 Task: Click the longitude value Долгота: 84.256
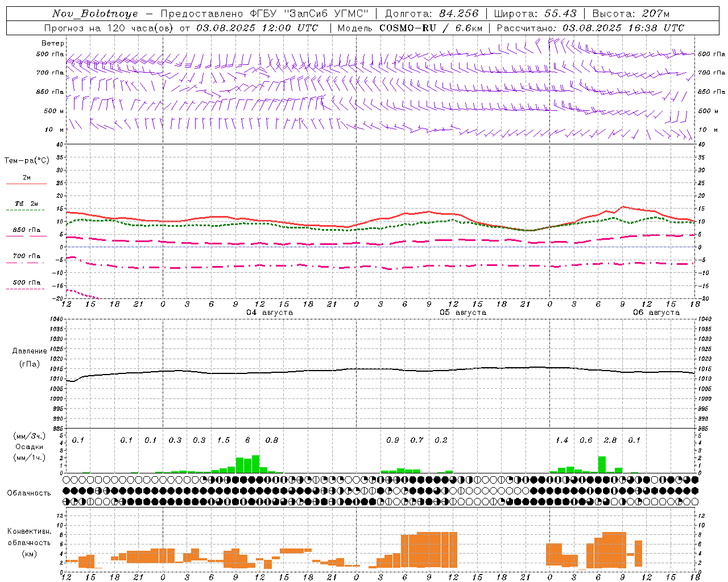pos(432,14)
